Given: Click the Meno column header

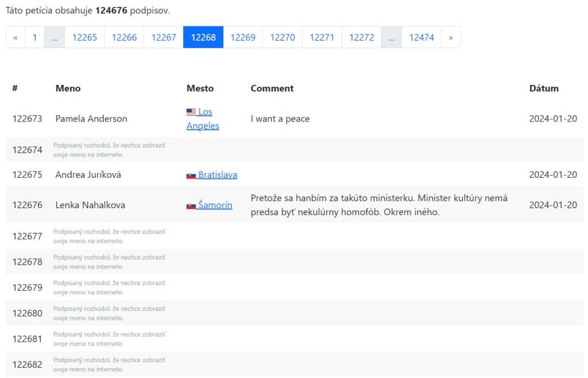Looking at the screenshot, I should coord(68,88).
